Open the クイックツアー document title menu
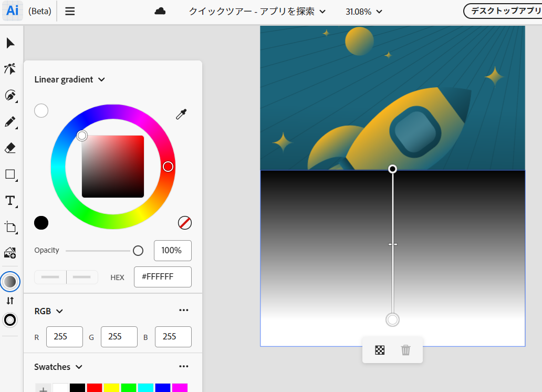 tap(256, 11)
